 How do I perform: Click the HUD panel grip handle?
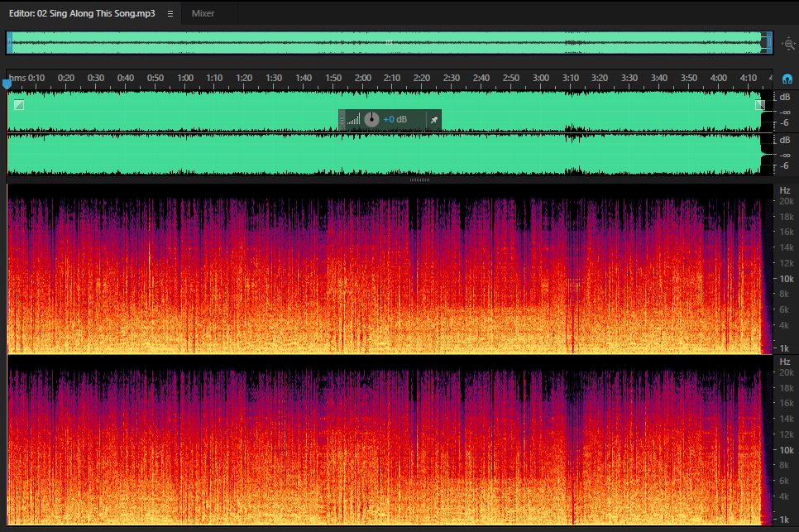point(342,120)
